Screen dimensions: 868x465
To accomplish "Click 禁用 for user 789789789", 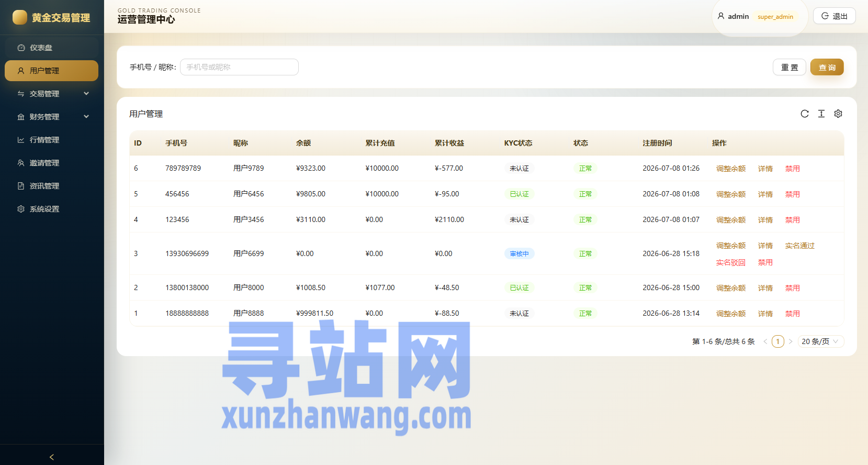I will click(793, 169).
